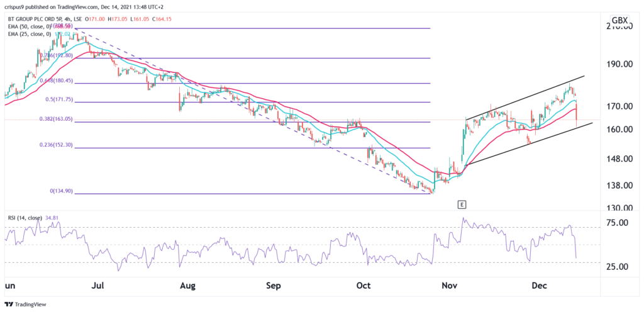Click the TradingView logo at bottom left
644x312 pixels.
pos(25,304)
